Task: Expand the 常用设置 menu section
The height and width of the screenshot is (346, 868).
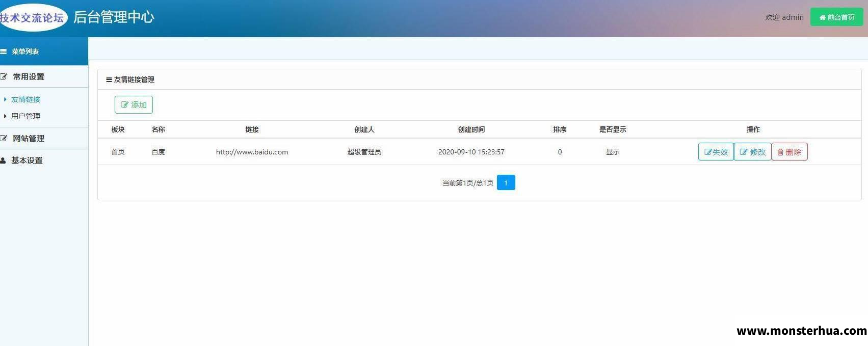Action: click(44, 76)
